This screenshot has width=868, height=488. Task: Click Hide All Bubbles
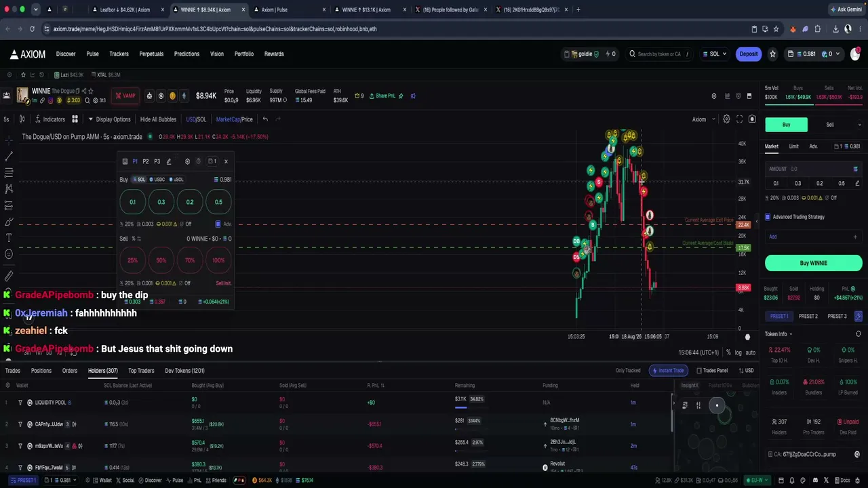(x=158, y=119)
